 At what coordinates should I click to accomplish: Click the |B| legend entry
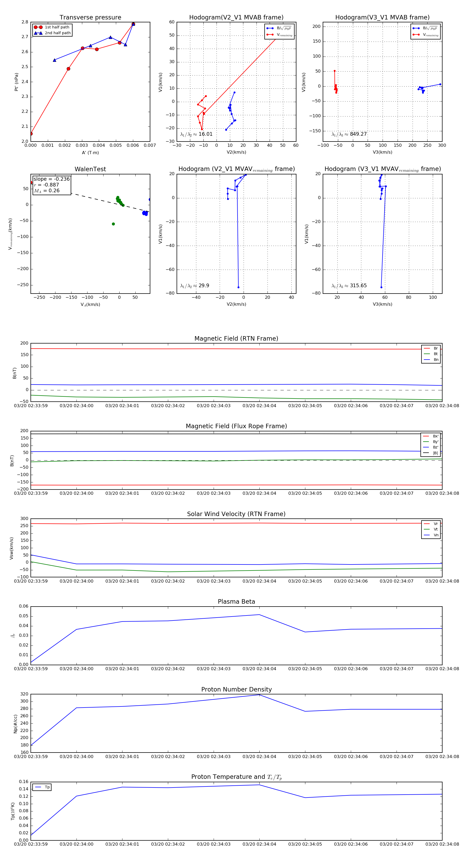pyautogui.click(x=431, y=453)
